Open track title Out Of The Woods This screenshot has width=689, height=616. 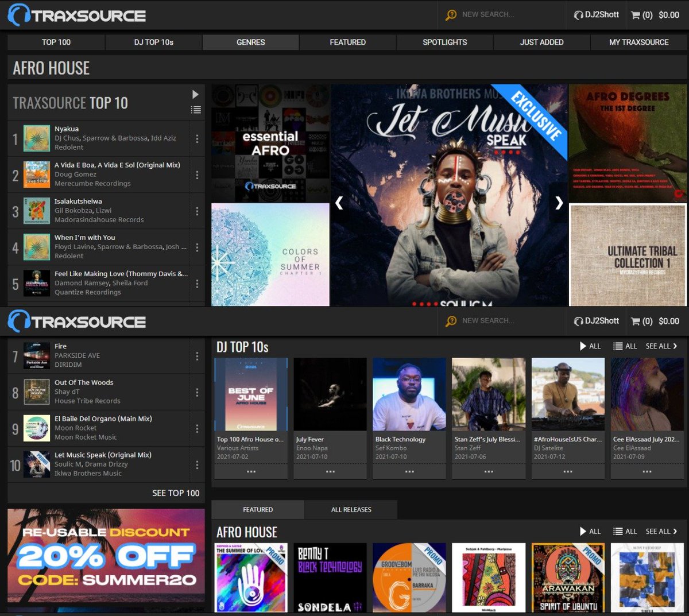[84, 382]
